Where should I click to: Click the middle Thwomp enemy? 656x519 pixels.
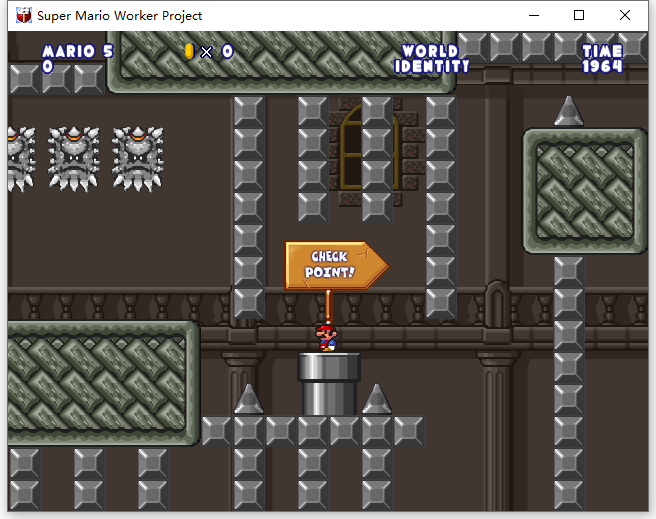coord(74,159)
